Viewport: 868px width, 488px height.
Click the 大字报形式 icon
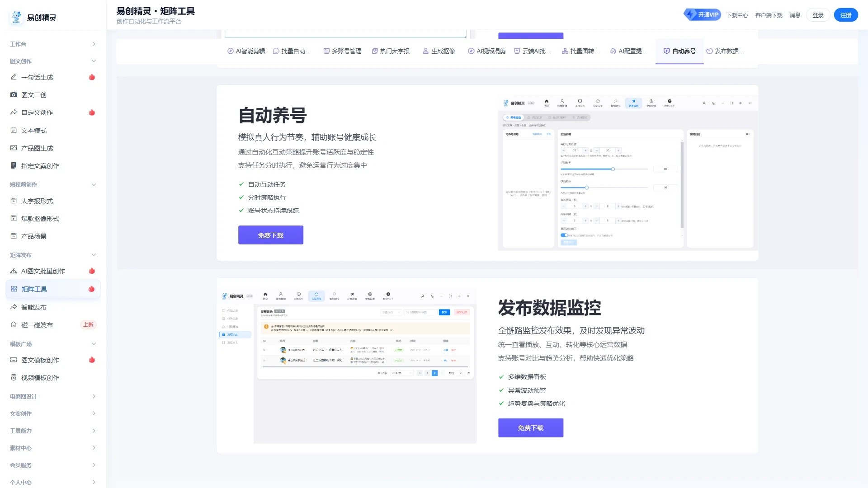(x=14, y=201)
